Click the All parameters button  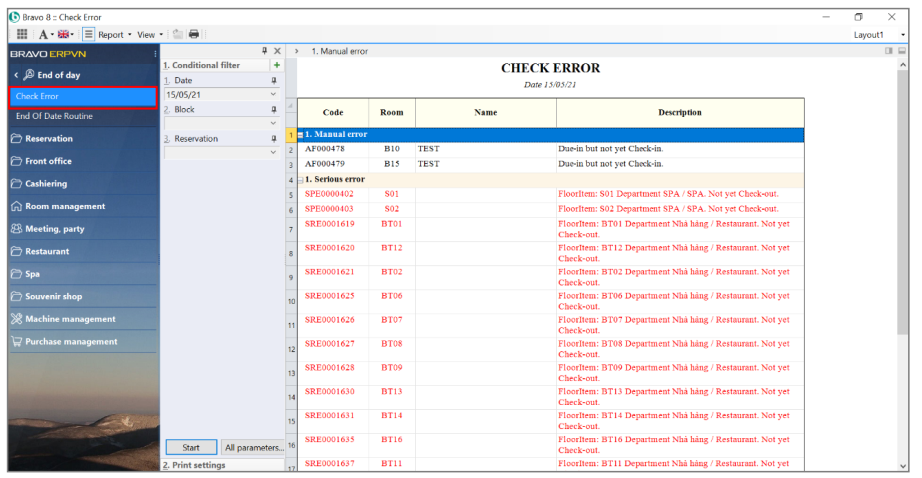253,447
